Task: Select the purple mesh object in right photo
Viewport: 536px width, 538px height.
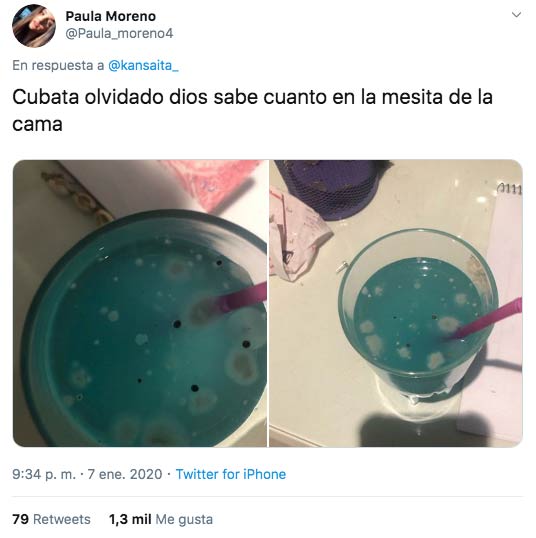Action: point(331,189)
